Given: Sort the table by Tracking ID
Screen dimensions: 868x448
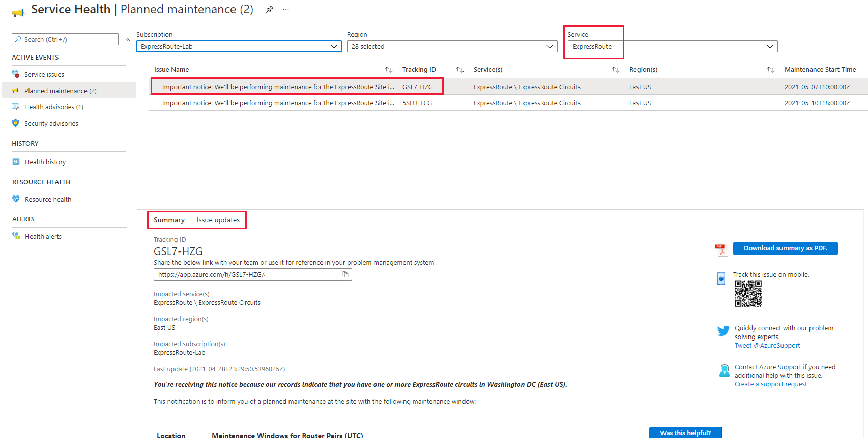Looking at the screenshot, I should (460, 70).
